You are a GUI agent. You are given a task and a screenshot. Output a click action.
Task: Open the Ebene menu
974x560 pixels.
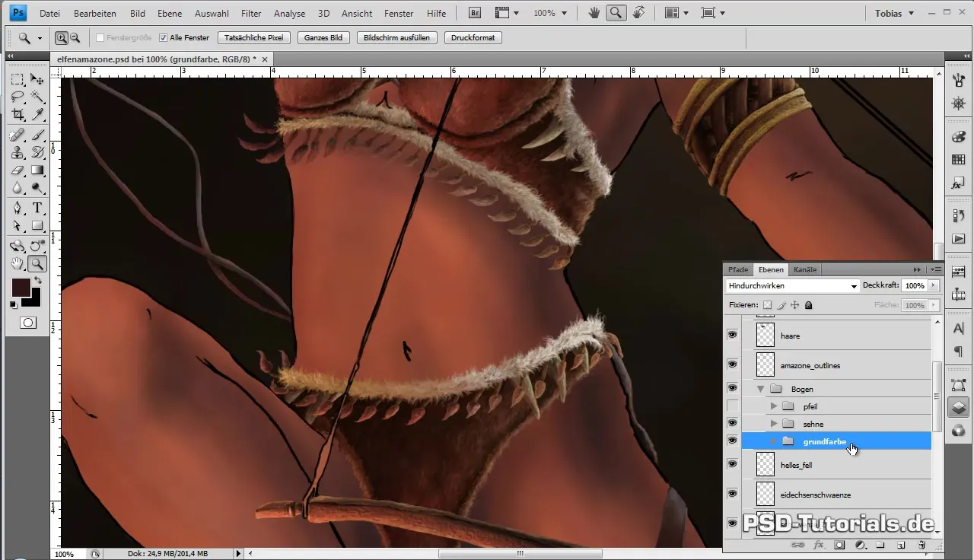(170, 13)
